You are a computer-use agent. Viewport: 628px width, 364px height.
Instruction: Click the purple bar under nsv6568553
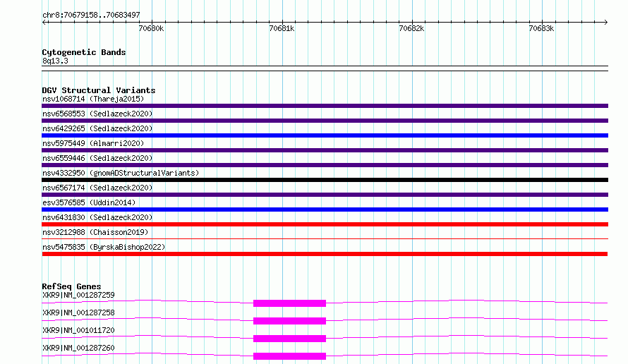(x=325, y=121)
